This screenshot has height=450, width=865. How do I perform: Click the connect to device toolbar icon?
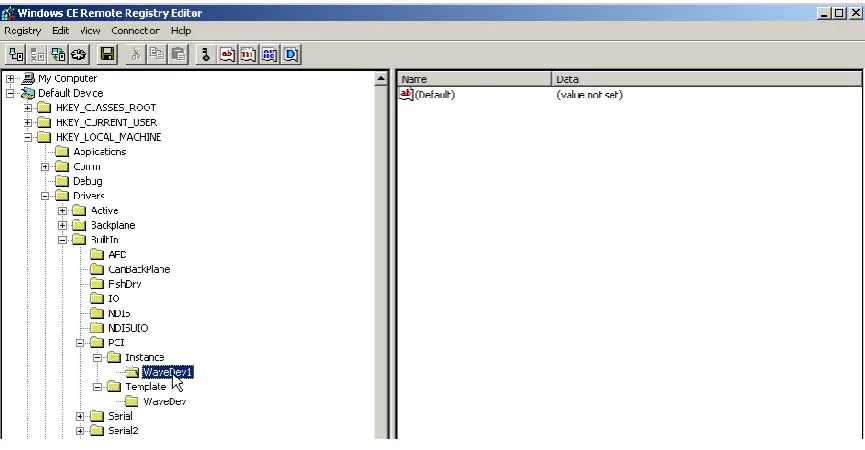pyautogui.click(x=16, y=54)
